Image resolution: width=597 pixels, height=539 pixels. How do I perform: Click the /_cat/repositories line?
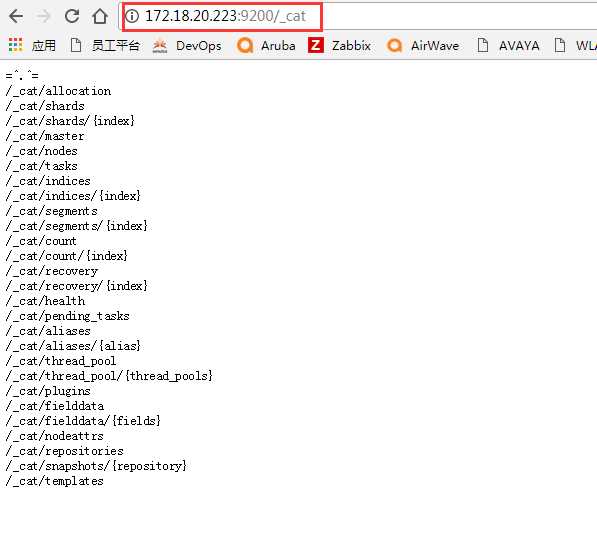(x=65, y=451)
